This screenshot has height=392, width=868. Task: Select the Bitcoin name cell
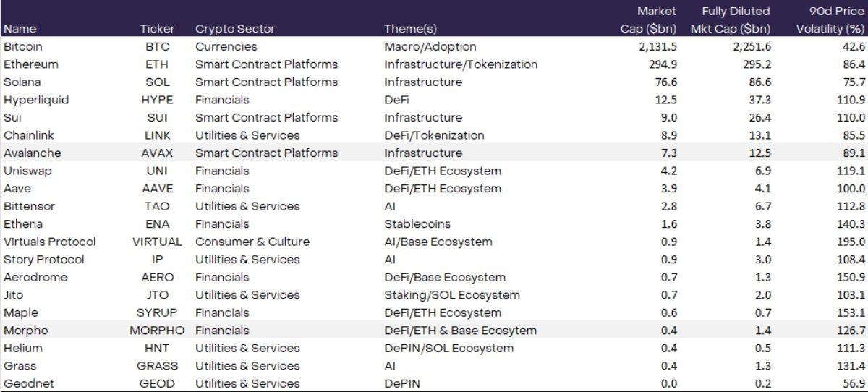pyautogui.click(x=23, y=46)
